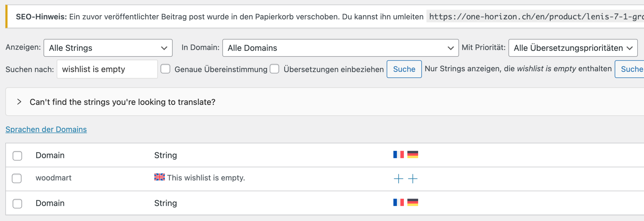Select all rows via bottom footer checkbox
The height and width of the screenshot is (221, 644).
point(17,204)
